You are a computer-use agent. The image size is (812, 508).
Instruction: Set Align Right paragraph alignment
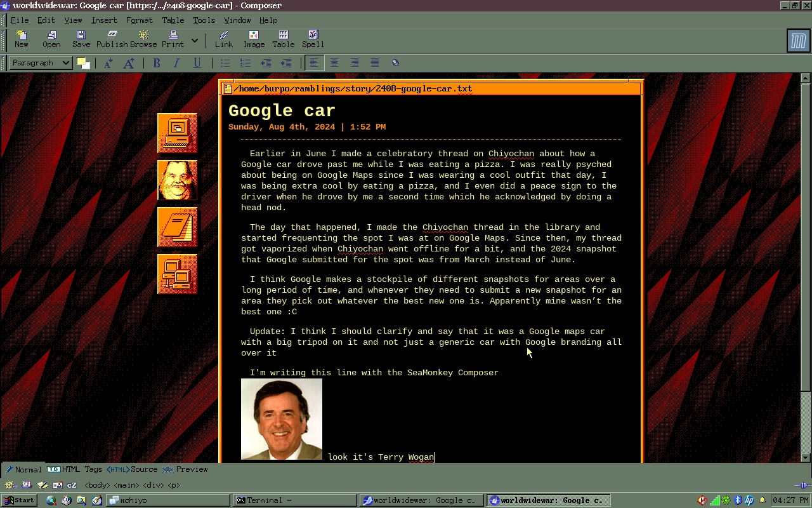coord(355,63)
